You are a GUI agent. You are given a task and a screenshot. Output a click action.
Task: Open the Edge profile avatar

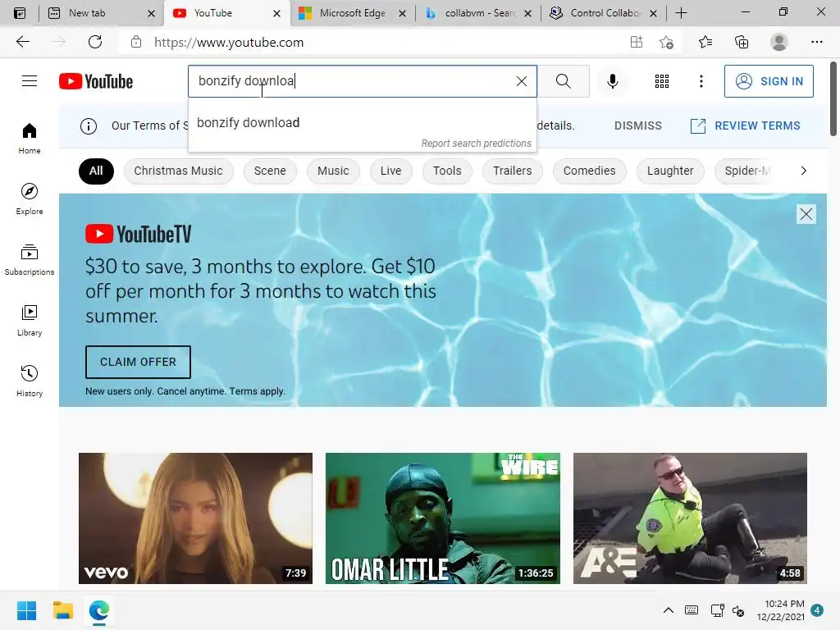point(779,42)
